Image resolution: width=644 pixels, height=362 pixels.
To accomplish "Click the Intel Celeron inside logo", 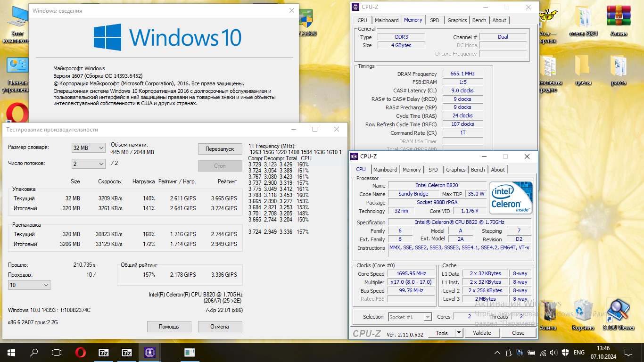I will pos(511,197).
